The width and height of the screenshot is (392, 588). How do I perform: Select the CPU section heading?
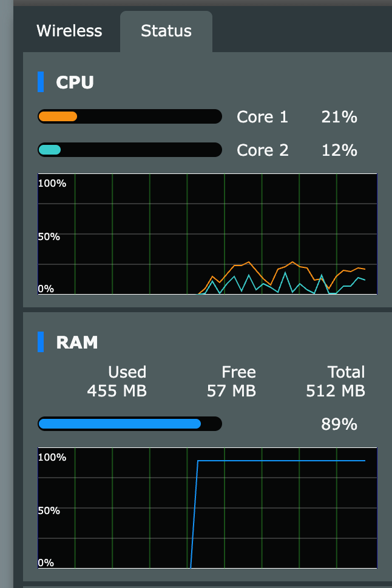(x=74, y=82)
